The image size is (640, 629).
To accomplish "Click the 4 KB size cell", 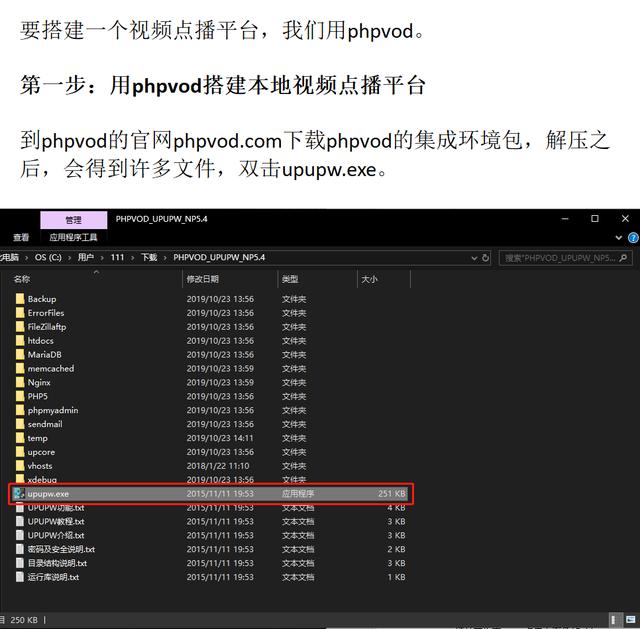I will click(x=396, y=508).
